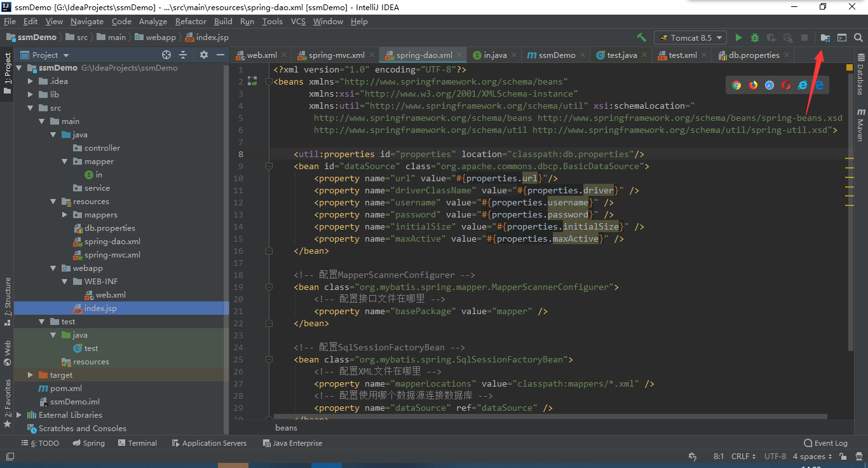Open the Web side tool window
Image resolution: width=868 pixels, height=468 pixels.
click(7, 353)
